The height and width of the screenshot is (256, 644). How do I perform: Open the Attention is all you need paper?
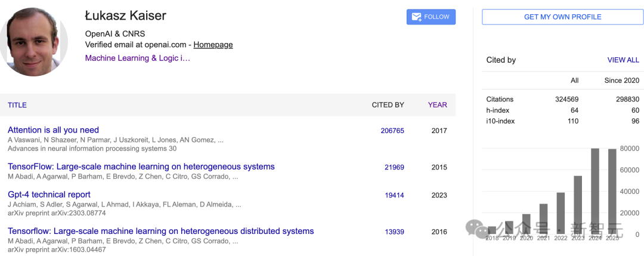click(x=53, y=130)
